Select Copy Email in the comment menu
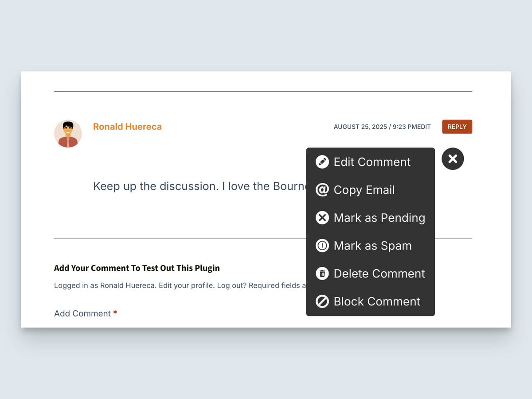This screenshot has height=399, width=532. [364, 190]
